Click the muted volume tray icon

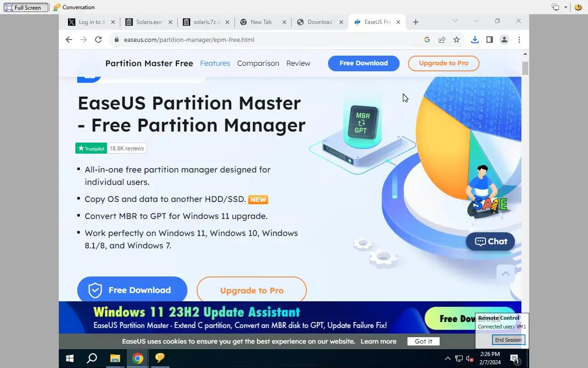coord(469,359)
